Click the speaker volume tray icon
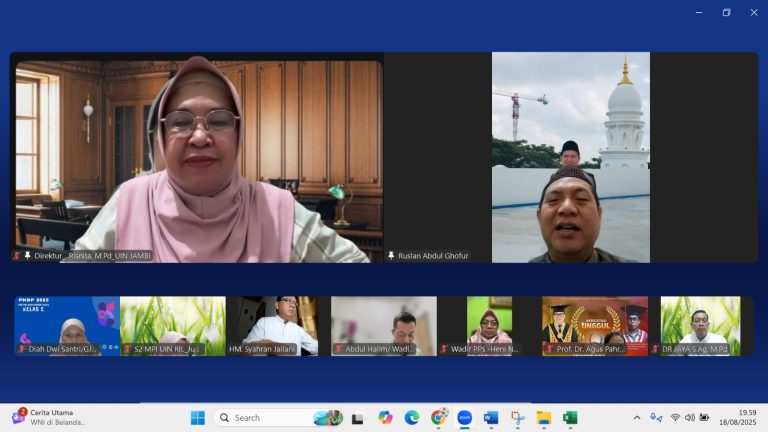This screenshot has height=432, width=768. pos(690,417)
